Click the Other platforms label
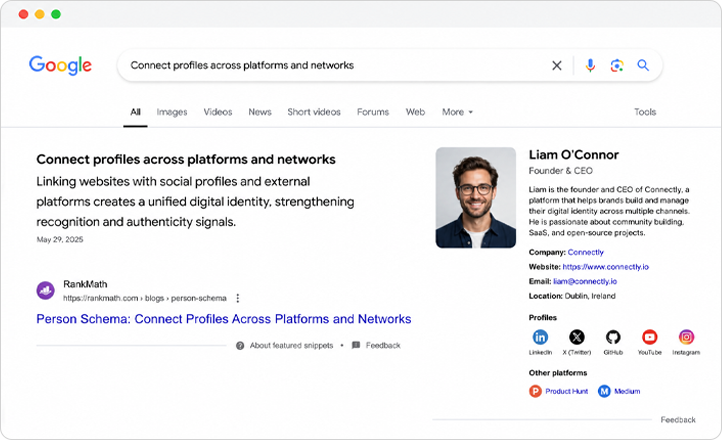 [558, 373]
